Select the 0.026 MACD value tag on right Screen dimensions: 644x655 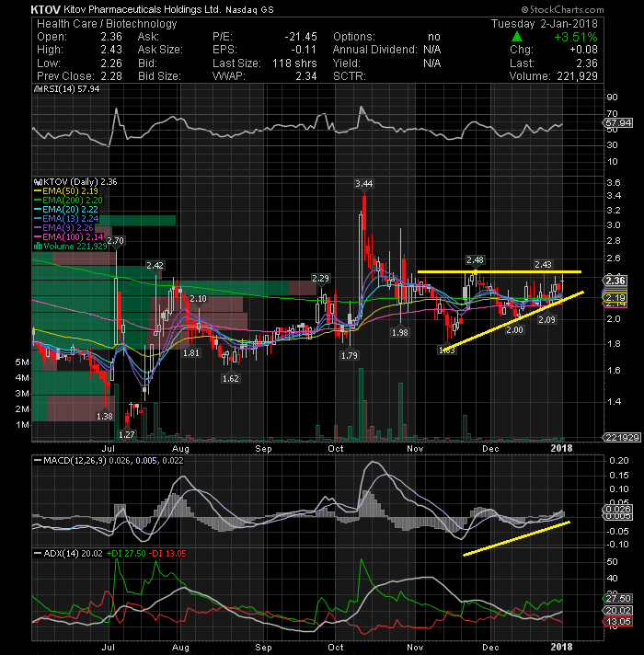(618, 510)
